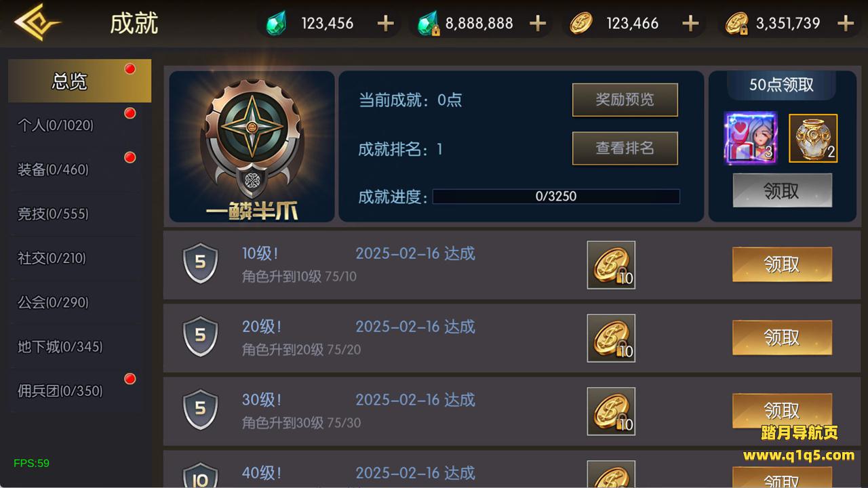Viewport: 868px width, 488px height.
Task: Select the 总览 overview tab
Action: [79, 81]
